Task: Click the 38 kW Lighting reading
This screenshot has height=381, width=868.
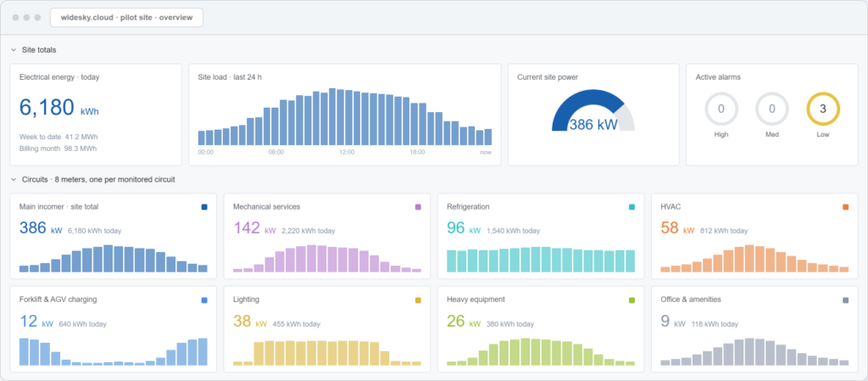Action: pyautogui.click(x=250, y=322)
